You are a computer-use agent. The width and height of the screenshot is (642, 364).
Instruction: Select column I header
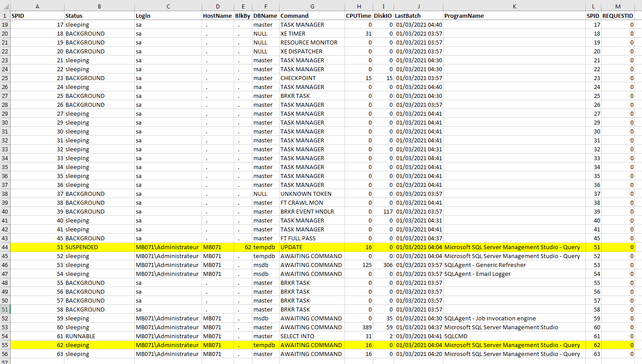(x=383, y=6)
